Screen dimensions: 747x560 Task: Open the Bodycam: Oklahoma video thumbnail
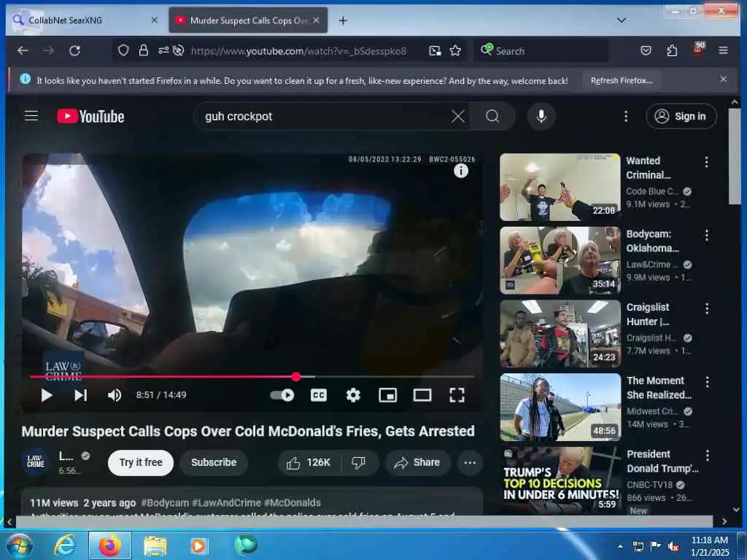pyautogui.click(x=560, y=260)
